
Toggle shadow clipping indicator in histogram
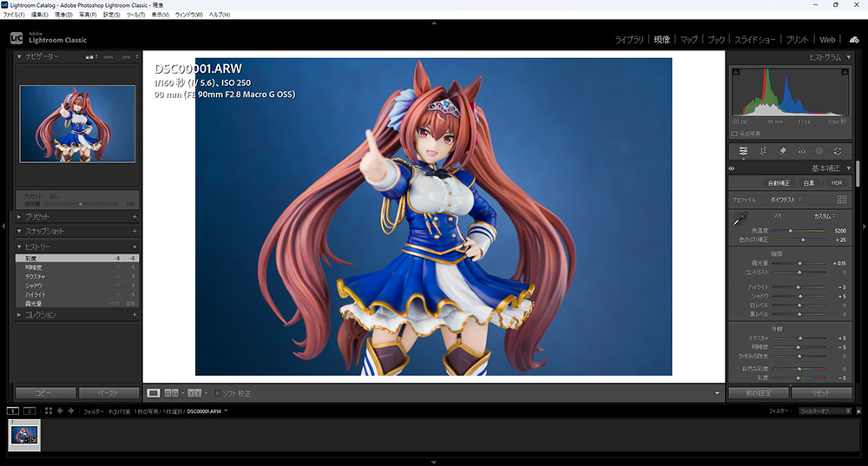[736, 72]
